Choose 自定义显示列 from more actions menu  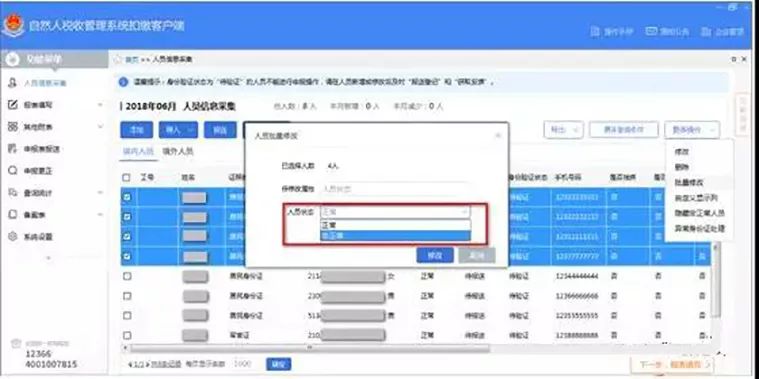point(696,197)
